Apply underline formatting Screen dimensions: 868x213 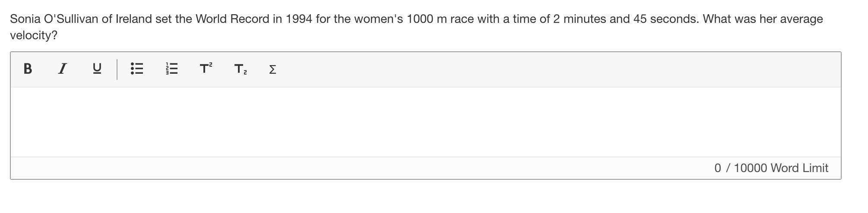tap(97, 69)
